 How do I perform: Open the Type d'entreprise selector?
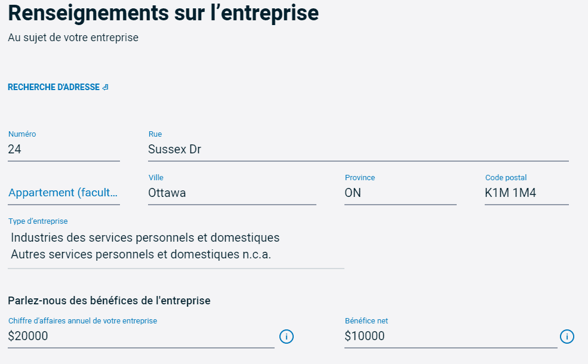[x=173, y=245]
